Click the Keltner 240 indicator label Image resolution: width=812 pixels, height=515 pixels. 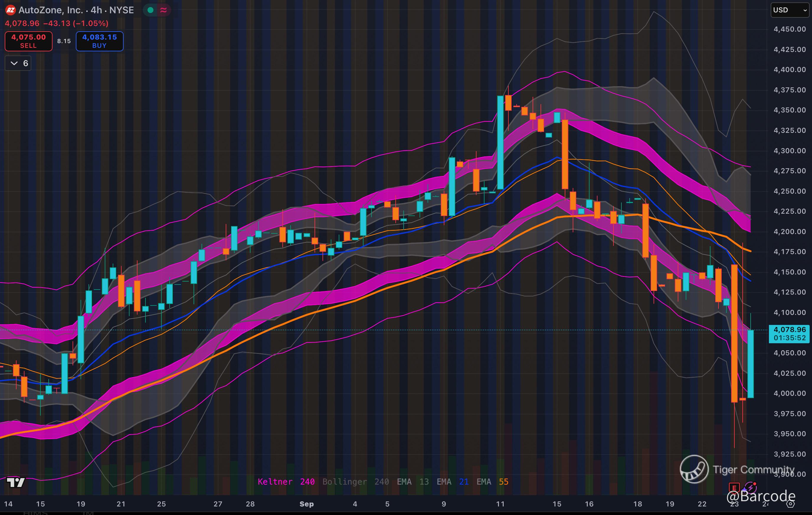[x=286, y=482]
